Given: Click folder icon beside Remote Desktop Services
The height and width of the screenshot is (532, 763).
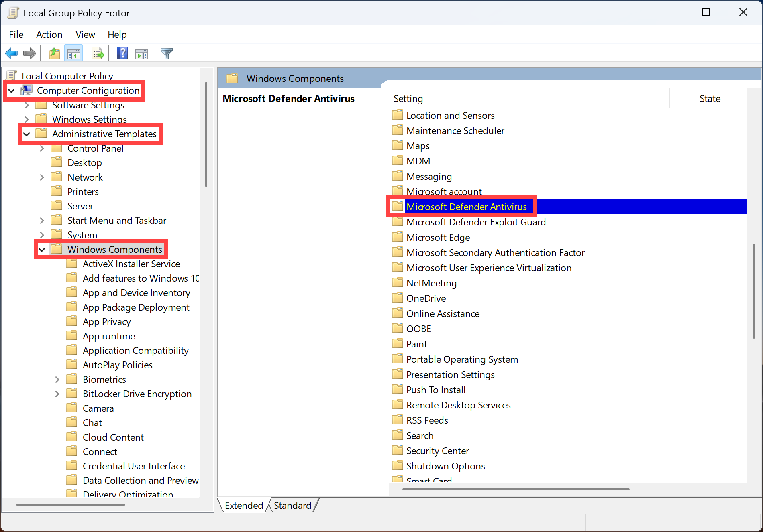Looking at the screenshot, I should (398, 404).
